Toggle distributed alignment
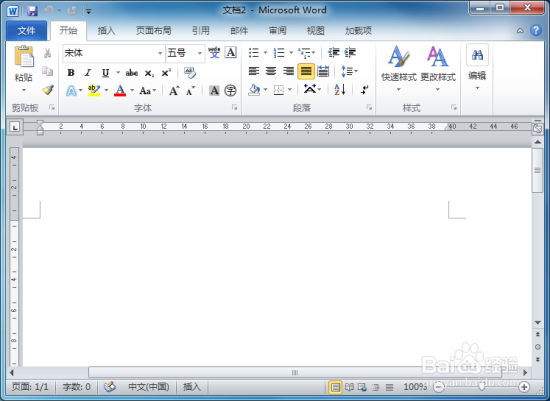This screenshot has height=401, width=550. tap(323, 72)
